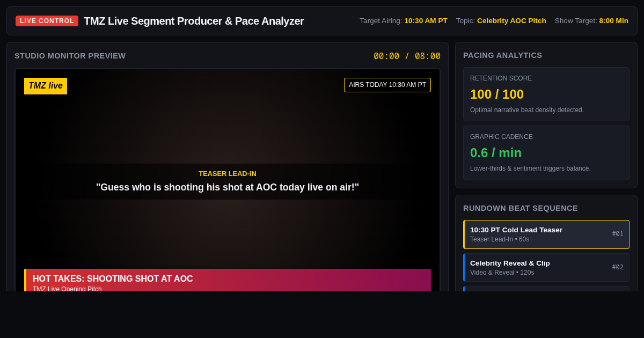Click the Target Airing 10:30 AM PT value
This screenshot has height=338, width=644.
[426, 21]
